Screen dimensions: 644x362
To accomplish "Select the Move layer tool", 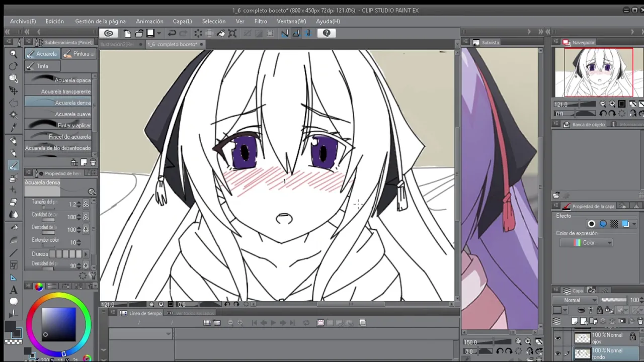I will pyautogui.click(x=14, y=90).
